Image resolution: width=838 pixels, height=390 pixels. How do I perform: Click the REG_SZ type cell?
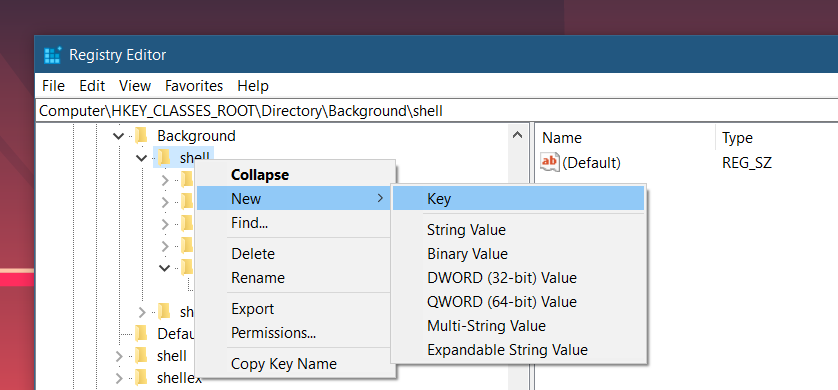click(x=747, y=162)
